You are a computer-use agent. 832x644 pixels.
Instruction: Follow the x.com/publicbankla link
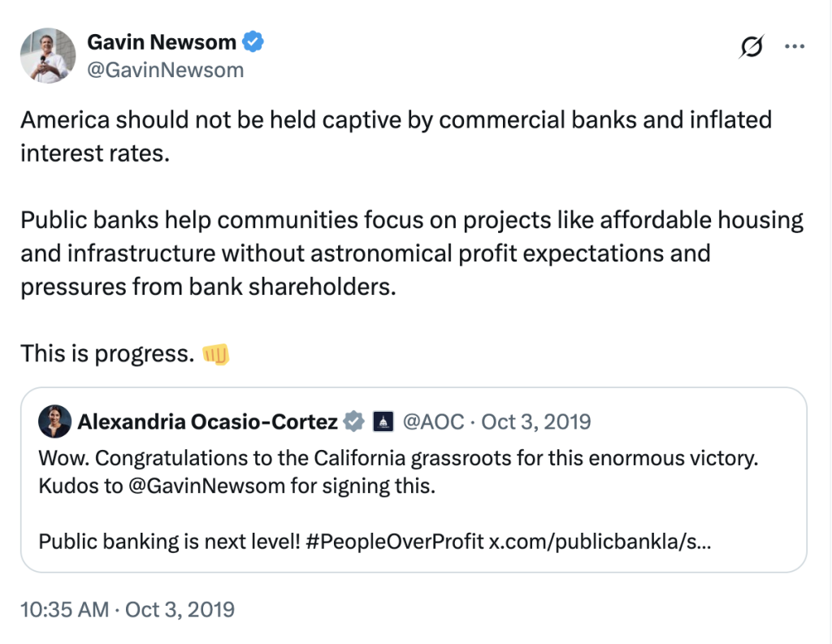[x=600, y=541]
